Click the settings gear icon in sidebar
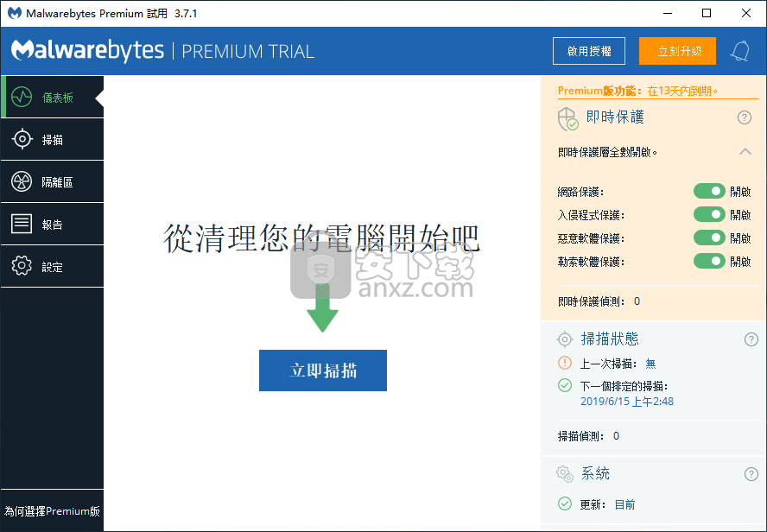Screen dimensions: 767x532 pos(22,267)
